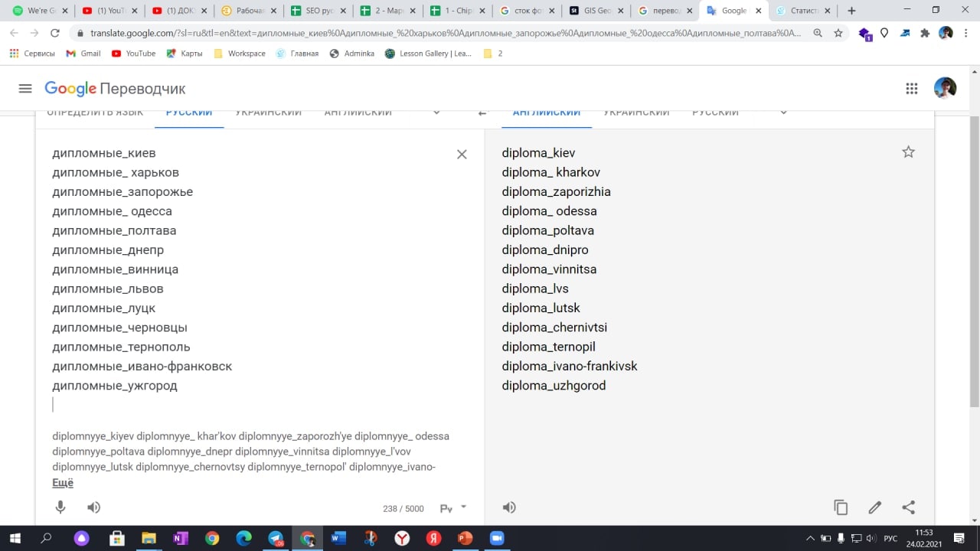Viewport: 980px width, 551px height.
Task: Click the page vertical scrollbar
Action: [974, 260]
